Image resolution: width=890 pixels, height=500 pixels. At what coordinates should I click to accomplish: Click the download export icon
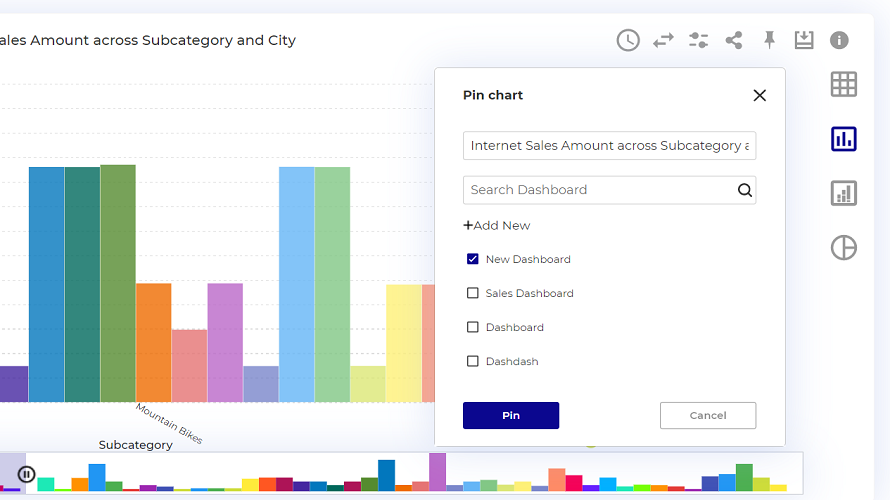(x=804, y=40)
